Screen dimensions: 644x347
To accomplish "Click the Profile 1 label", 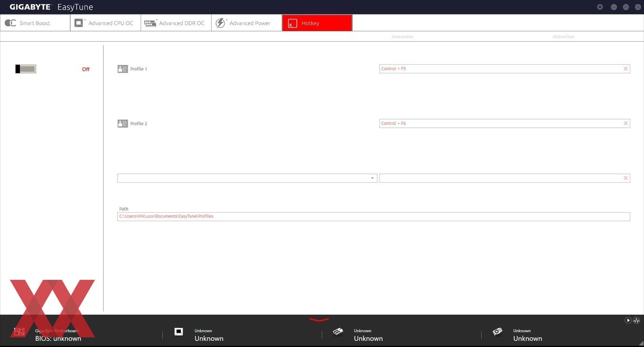I will point(139,69).
